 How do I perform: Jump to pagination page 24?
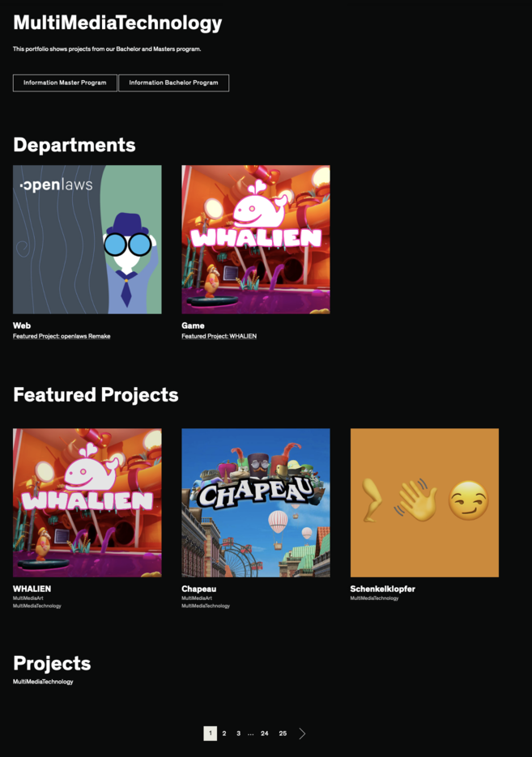(265, 734)
